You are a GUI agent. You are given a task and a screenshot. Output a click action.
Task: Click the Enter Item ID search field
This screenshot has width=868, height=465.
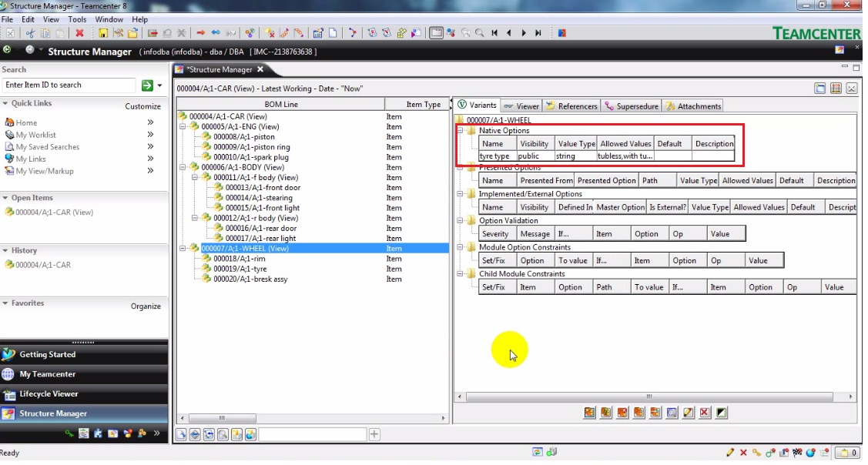point(68,85)
